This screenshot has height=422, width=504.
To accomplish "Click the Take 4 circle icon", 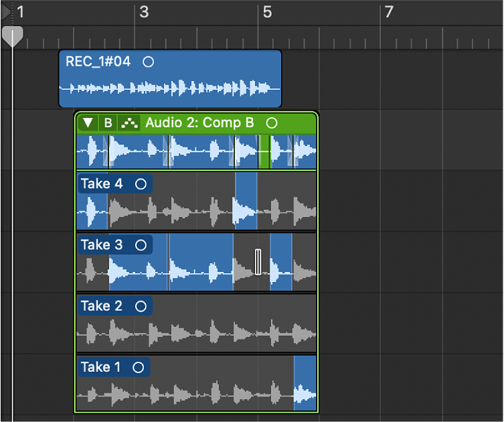I will click(141, 184).
